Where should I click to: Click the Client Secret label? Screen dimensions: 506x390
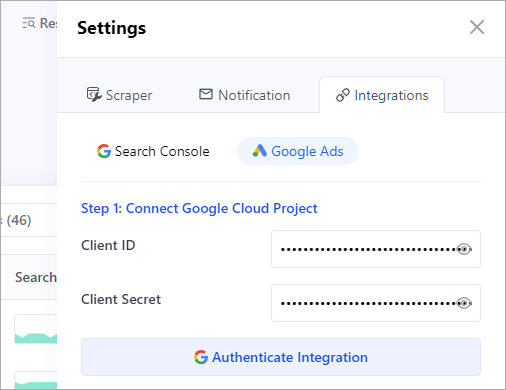121,299
